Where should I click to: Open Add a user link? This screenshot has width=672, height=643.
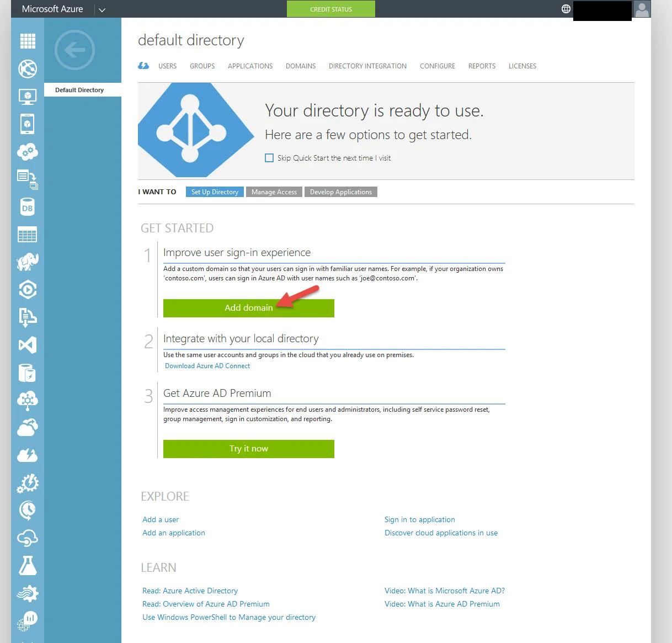[161, 519]
